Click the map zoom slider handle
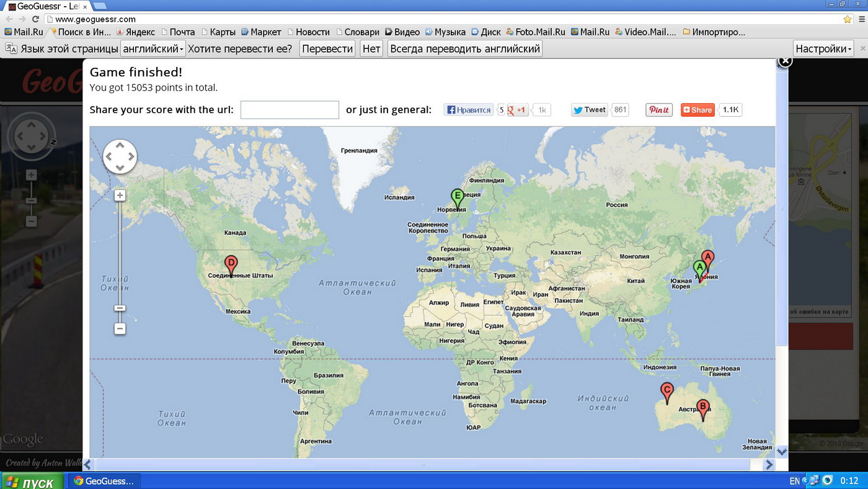The width and height of the screenshot is (868, 489). coord(120,308)
